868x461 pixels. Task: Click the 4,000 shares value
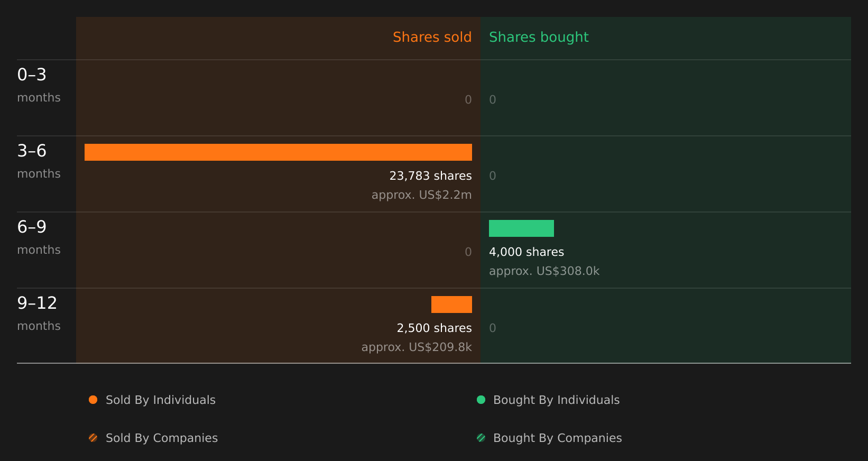[x=527, y=252]
